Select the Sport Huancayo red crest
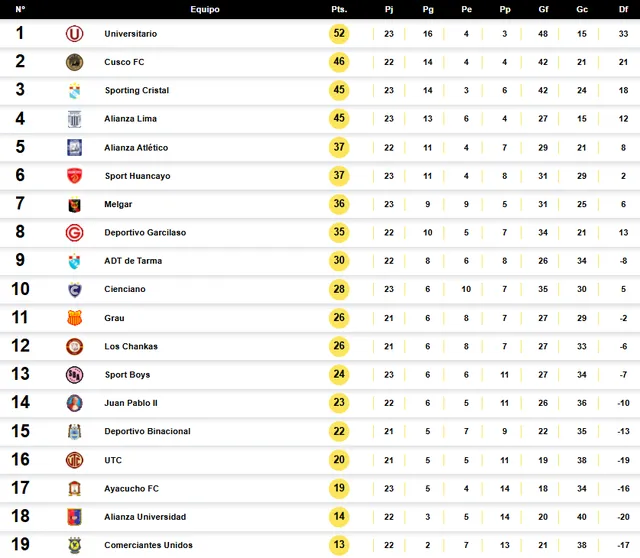The height and width of the screenshot is (558, 640). click(x=74, y=176)
